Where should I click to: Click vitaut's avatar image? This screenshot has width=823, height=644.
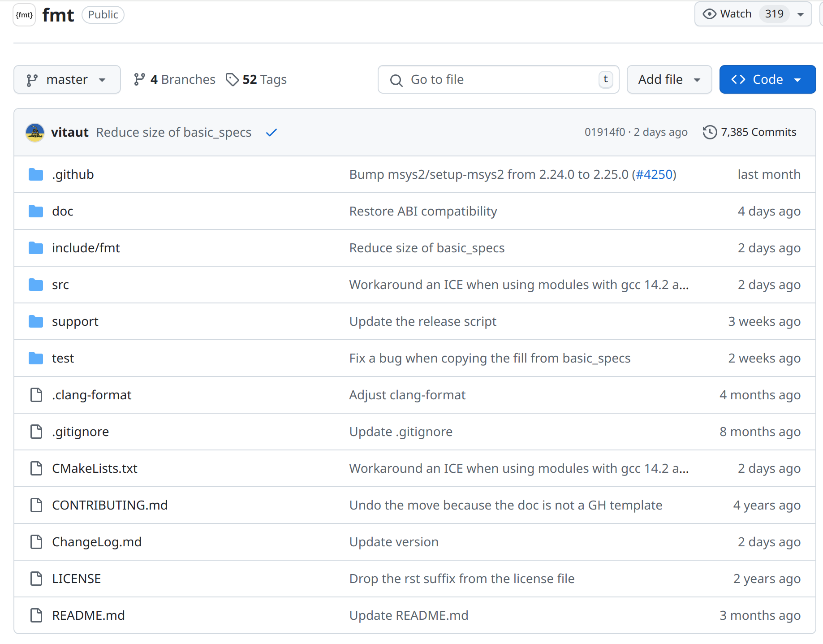pos(35,133)
